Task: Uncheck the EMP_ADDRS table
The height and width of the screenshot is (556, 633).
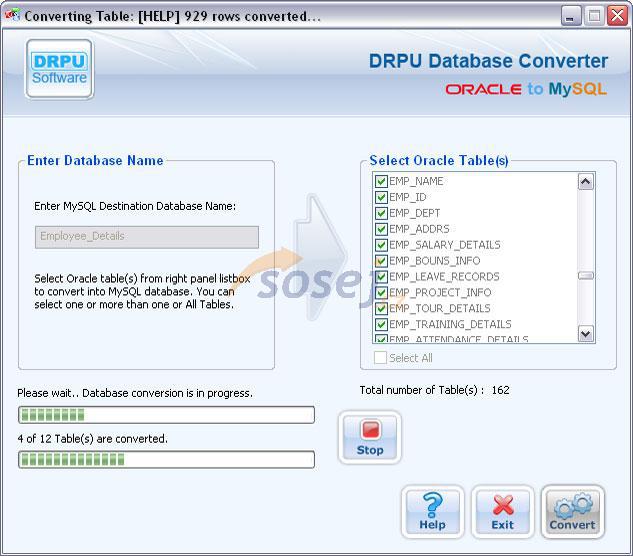Action: pyautogui.click(x=381, y=229)
